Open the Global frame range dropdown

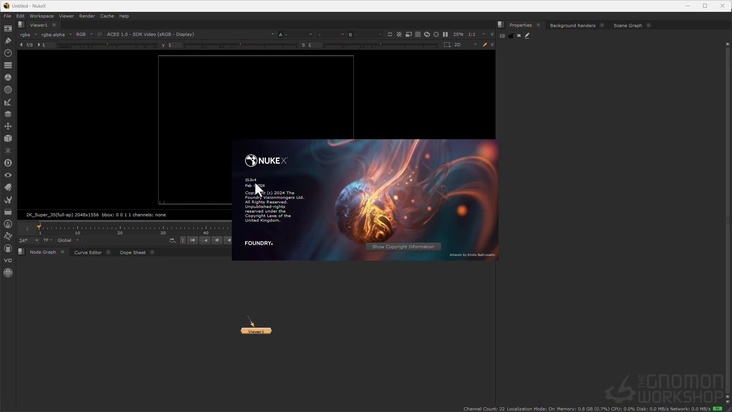68,240
